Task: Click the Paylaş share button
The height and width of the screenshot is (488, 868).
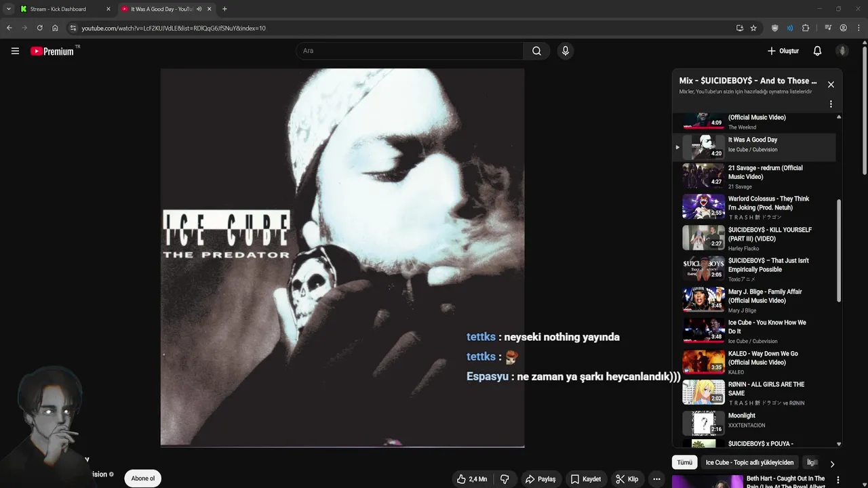Action: click(x=540, y=479)
